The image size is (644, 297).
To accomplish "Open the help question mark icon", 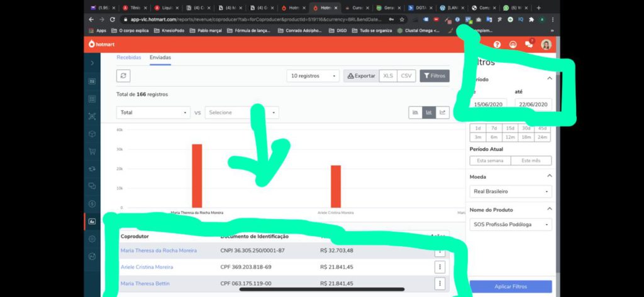I will (x=497, y=45).
